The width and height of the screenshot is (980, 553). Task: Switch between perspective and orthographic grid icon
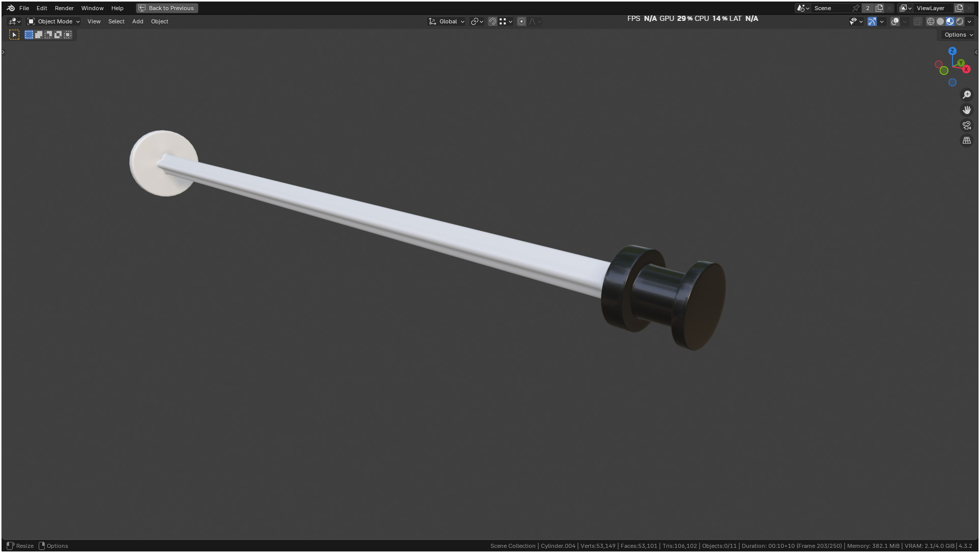(x=967, y=141)
